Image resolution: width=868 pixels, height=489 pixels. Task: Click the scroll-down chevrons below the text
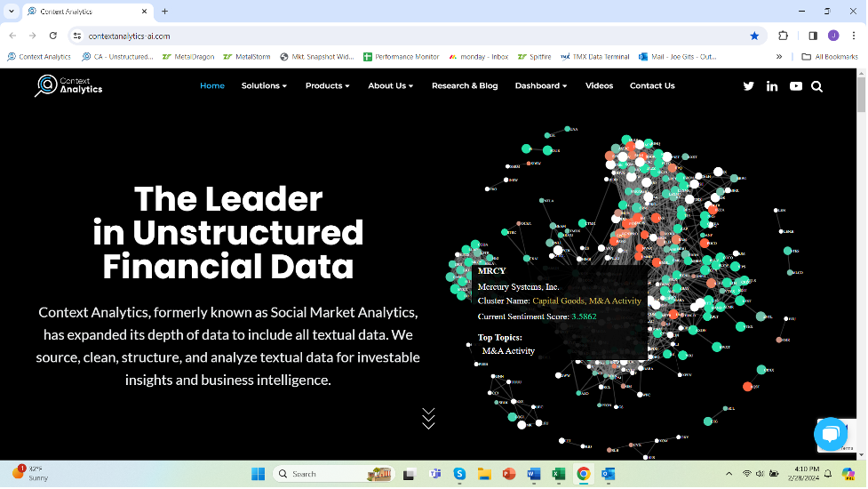tap(428, 418)
